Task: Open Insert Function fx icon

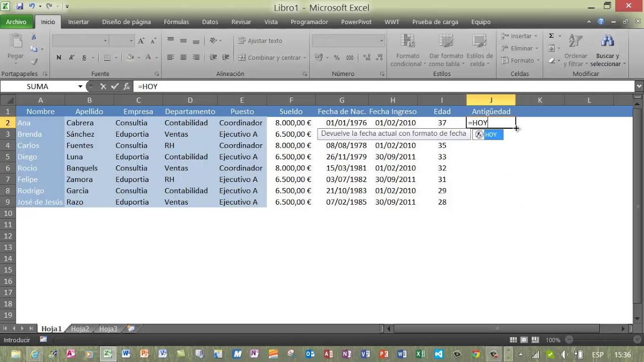Action: (126, 86)
